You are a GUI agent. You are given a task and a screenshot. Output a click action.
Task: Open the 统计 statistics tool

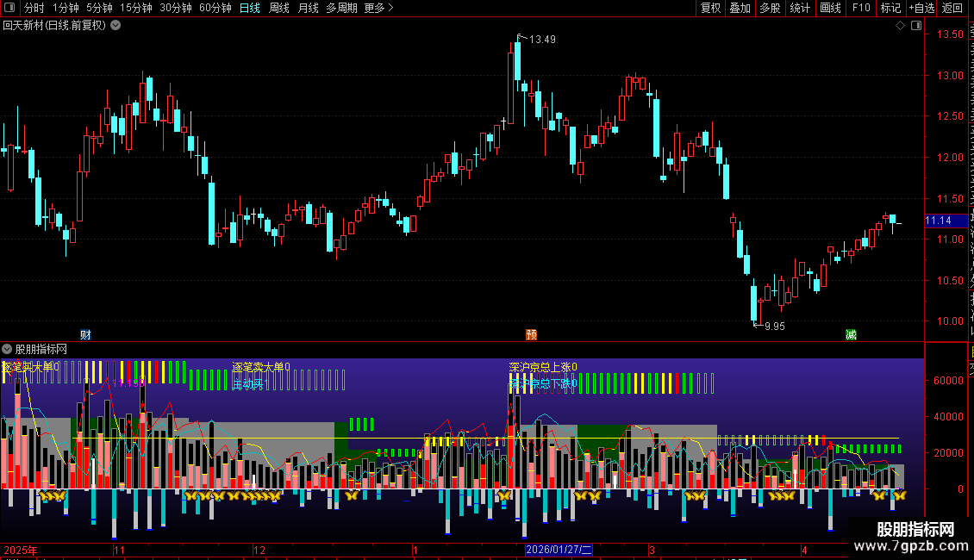coord(800,8)
